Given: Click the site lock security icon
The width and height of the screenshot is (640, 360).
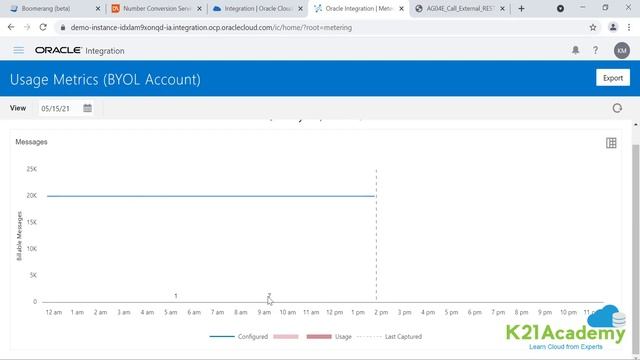Looking at the screenshot, I should click(x=62, y=28).
